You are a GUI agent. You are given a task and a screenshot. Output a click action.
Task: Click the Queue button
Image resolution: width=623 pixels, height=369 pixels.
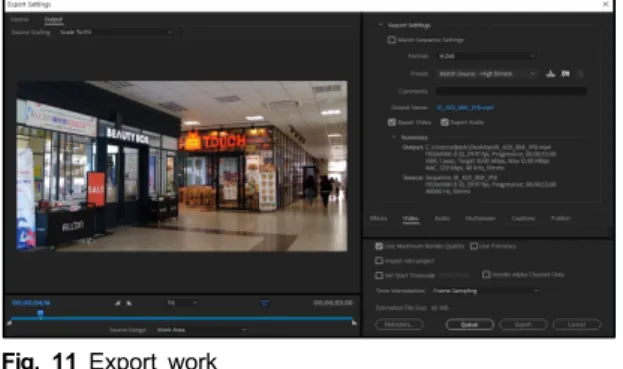click(469, 325)
